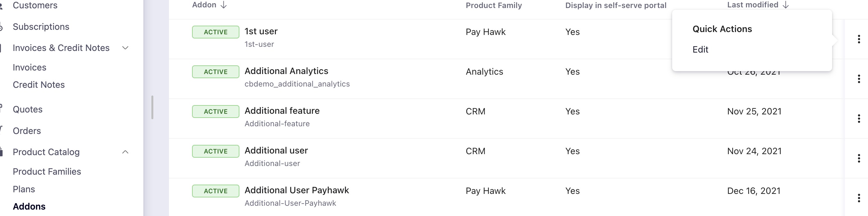Open kebab menu for Additional user addon

[x=859, y=158]
